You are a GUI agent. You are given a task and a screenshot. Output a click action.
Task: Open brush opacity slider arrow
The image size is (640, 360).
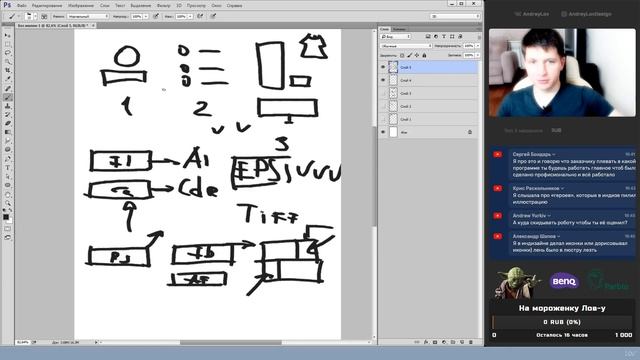[x=146, y=16]
